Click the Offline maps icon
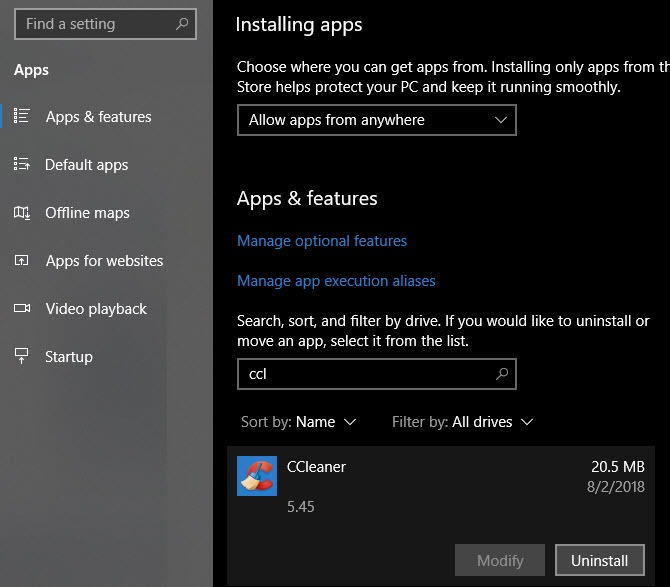The image size is (670, 587). (22, 213)
